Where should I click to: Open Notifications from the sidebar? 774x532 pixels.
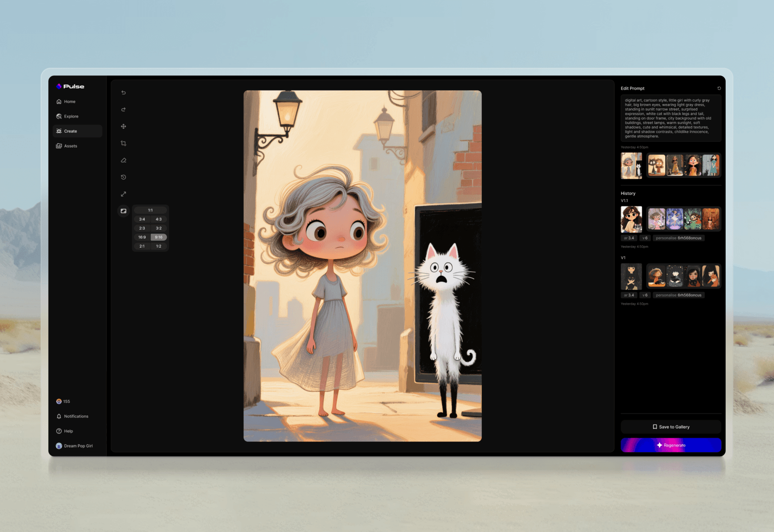76,416
